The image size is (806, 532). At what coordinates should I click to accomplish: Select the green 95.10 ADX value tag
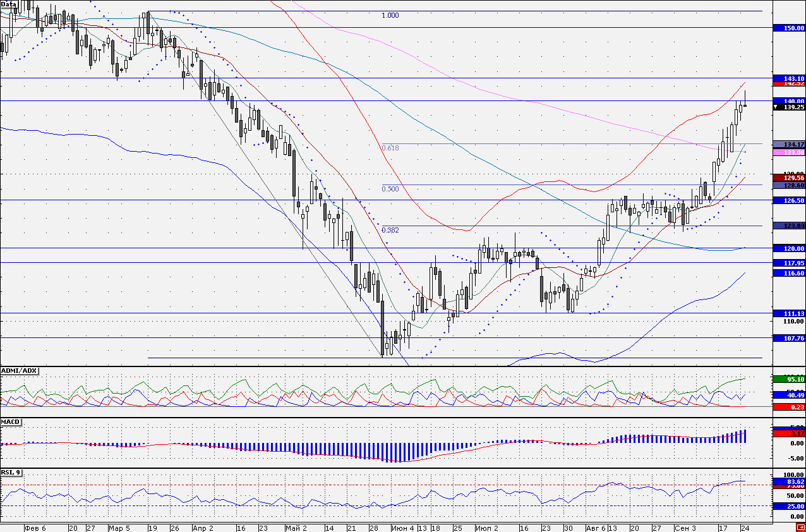pos(789,379)
